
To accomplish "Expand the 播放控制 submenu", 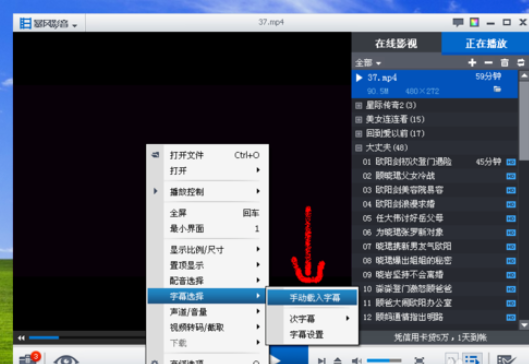I will pos(208,192).
